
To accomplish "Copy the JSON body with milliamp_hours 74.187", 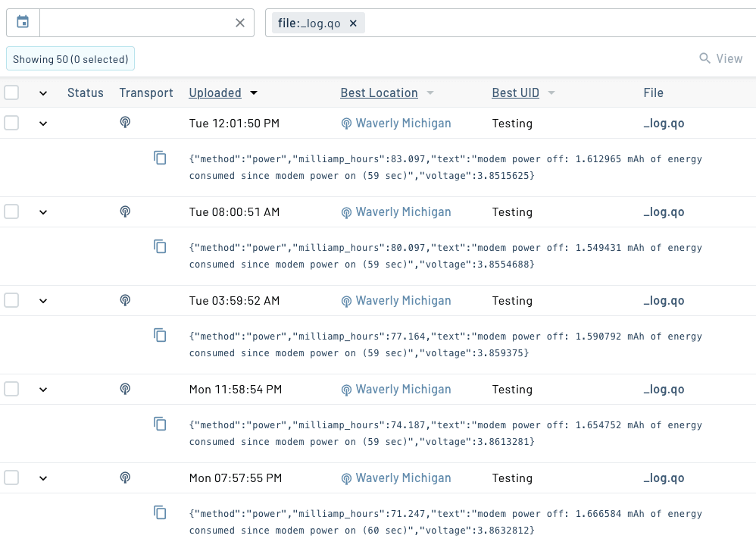I will tap(160, 424).
